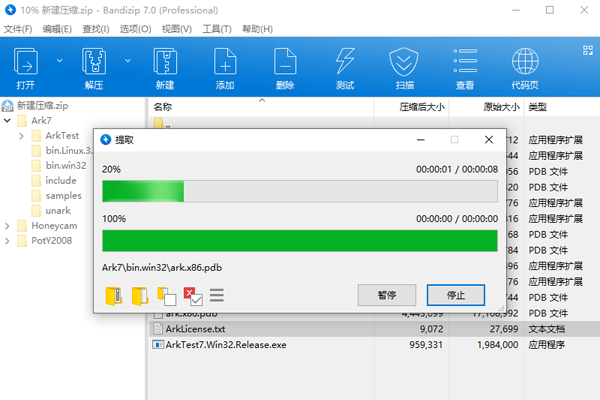Image resolution: width=600 pixels, height=400 pixels.
Task: Expand the Honeycam folder tree node
Action: (7, 226)
